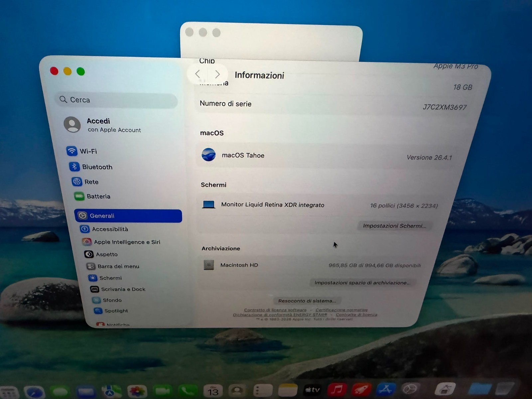This screenshot has height=399, width=532.
Task: Open the blue folder in the Dock
Action: [480, 389]
